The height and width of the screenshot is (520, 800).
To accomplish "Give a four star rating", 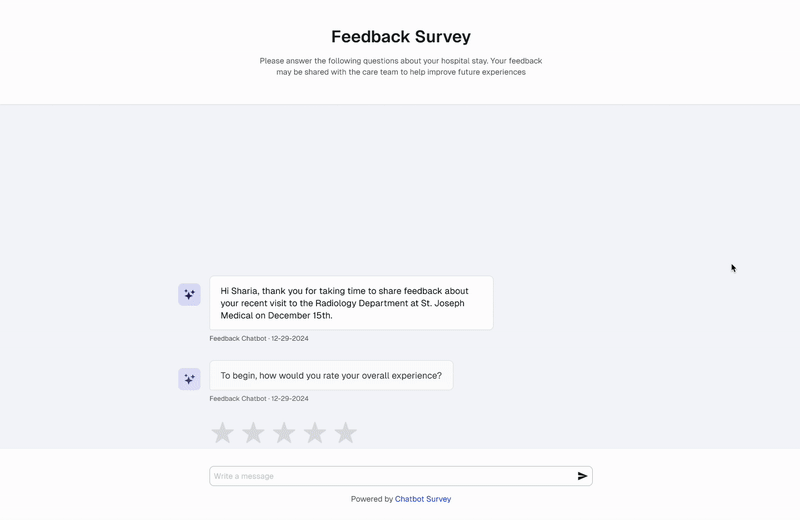I will tap(315, 433).
